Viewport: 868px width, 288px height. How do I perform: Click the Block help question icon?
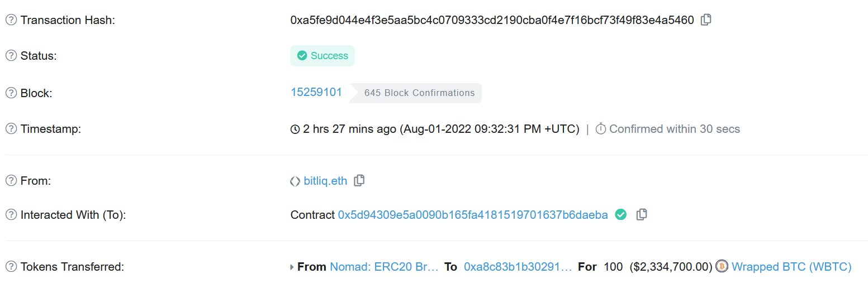[x=11, y=93]
